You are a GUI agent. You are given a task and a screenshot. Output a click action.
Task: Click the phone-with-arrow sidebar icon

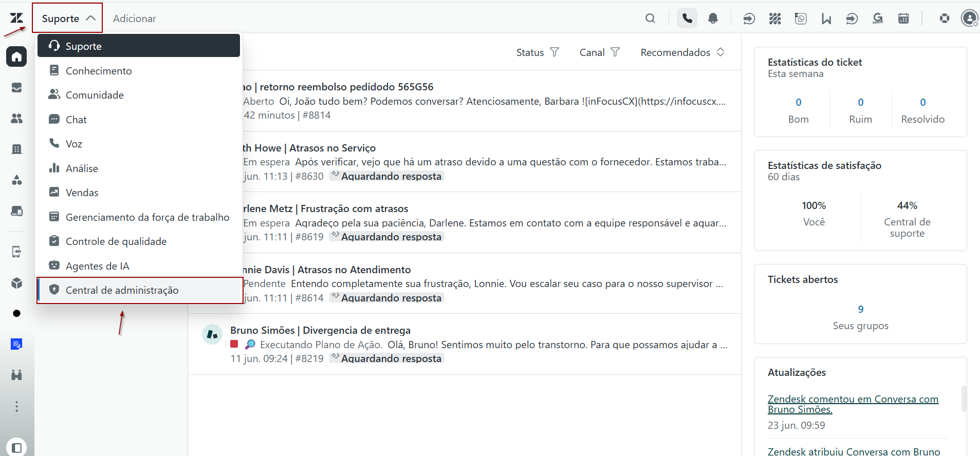[16, 252]
